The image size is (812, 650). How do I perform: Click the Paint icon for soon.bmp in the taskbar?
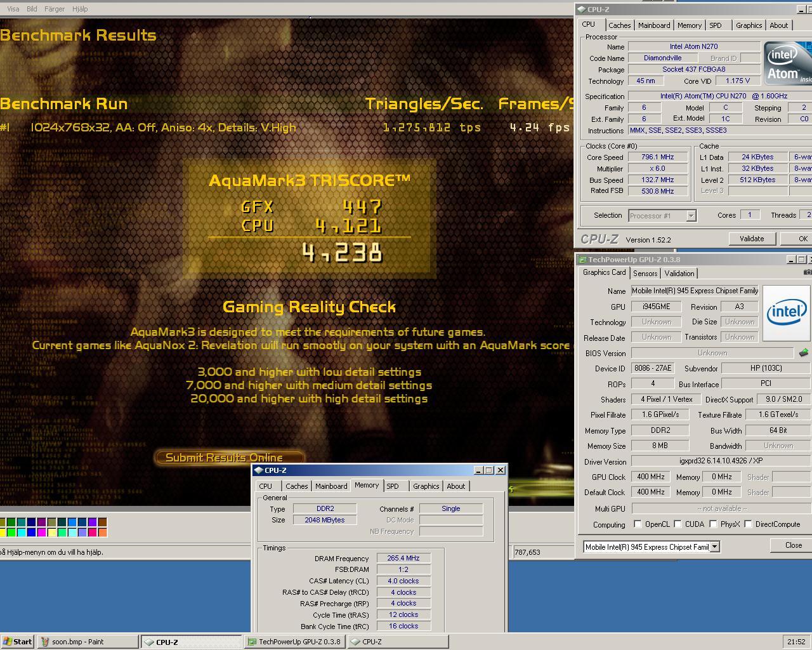(45, 642)
